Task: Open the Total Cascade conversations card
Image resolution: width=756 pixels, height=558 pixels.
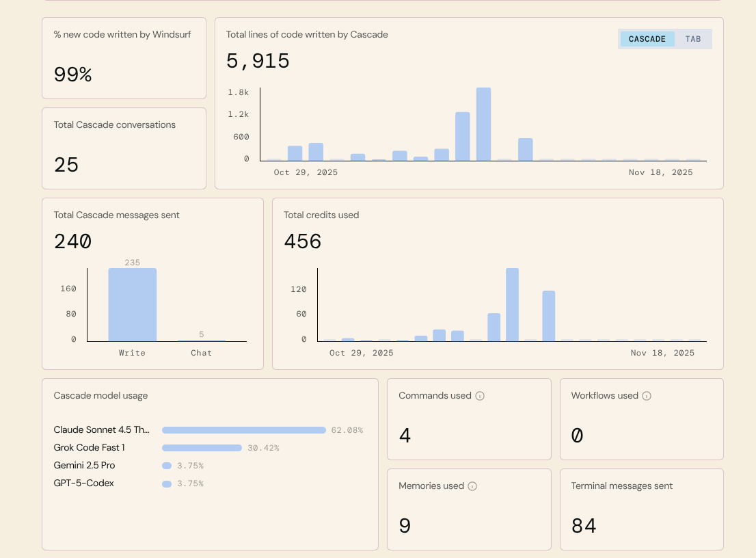Action: pos(124,148)
